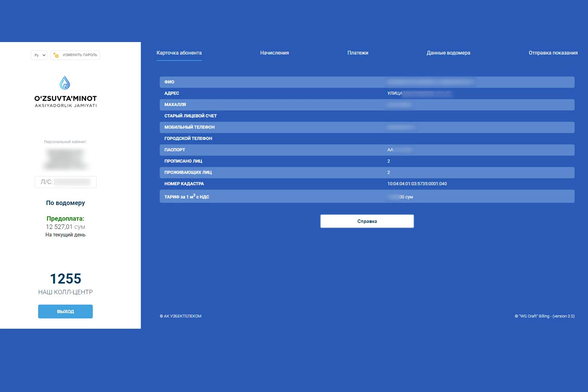This screenshot has width=588, height=392.
Task: Click the Предоплата heading
Action: tap(65, 218)
